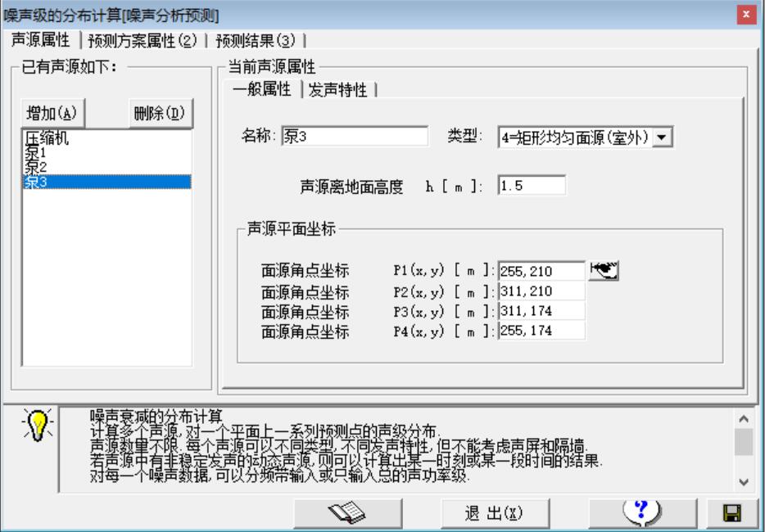Screen dimensions: 765x532
Task: Click the 噪声衰减的分布计算 description heading
Action: [x=156, y=416]
